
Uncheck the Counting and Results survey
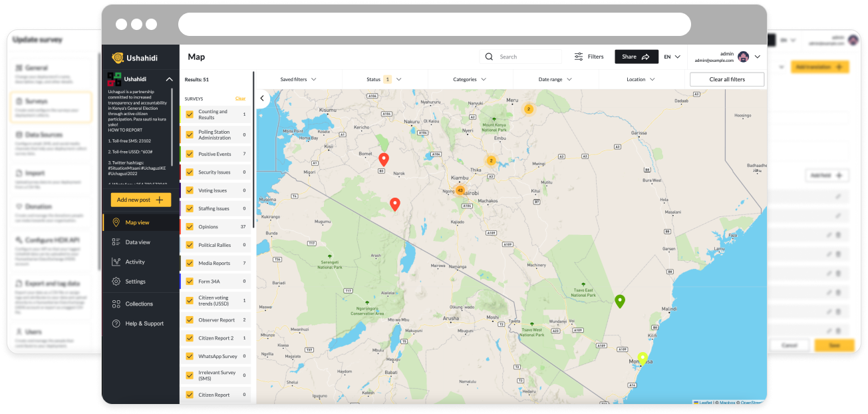[190, 114]
